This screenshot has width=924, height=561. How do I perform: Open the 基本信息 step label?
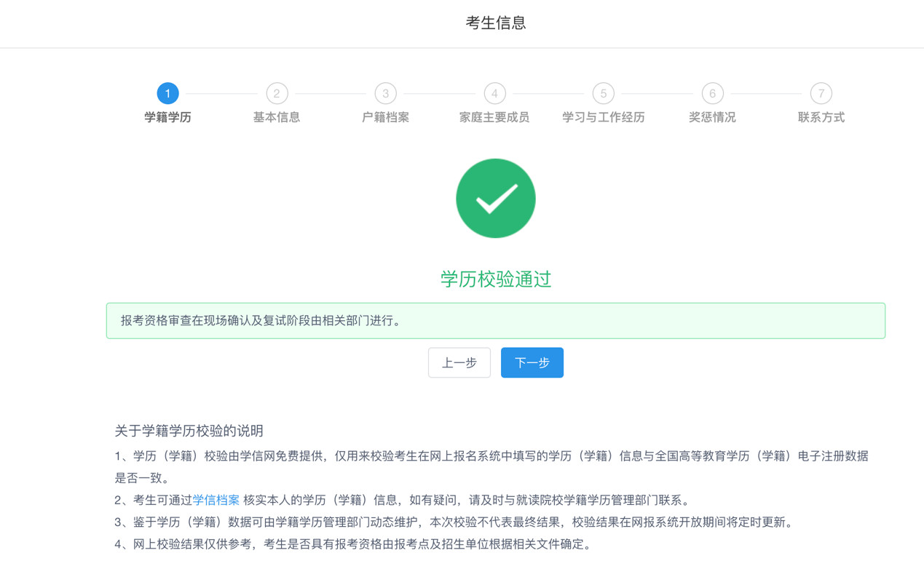(x=277, y=117)
